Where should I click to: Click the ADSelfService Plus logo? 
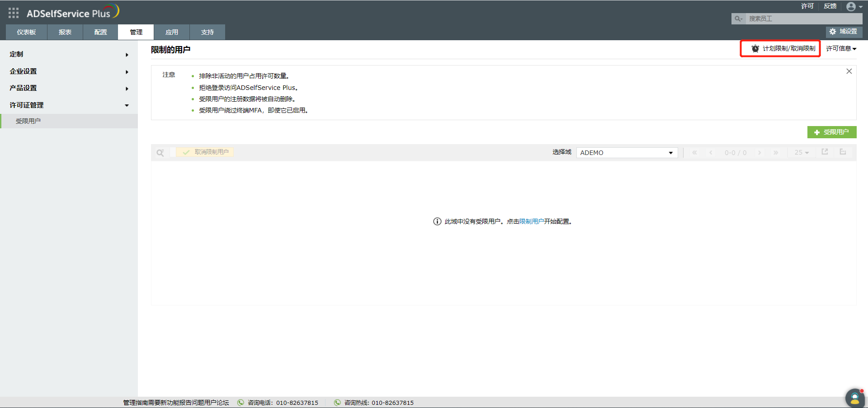click(x=73, y=12)
